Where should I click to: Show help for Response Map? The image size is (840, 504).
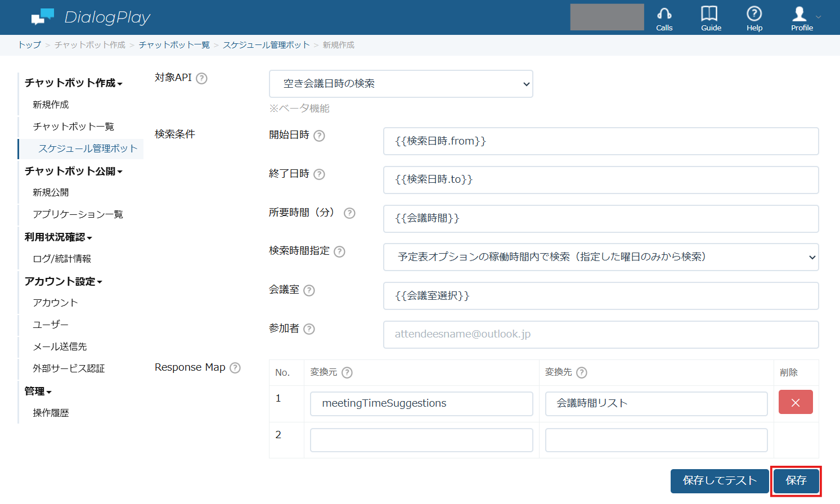point(235,368)
